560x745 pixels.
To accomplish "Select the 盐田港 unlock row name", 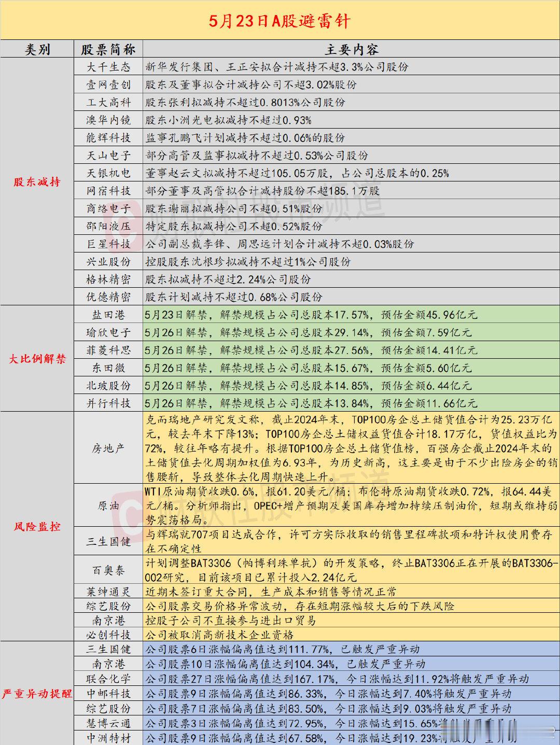I will (x=108, y=315).
